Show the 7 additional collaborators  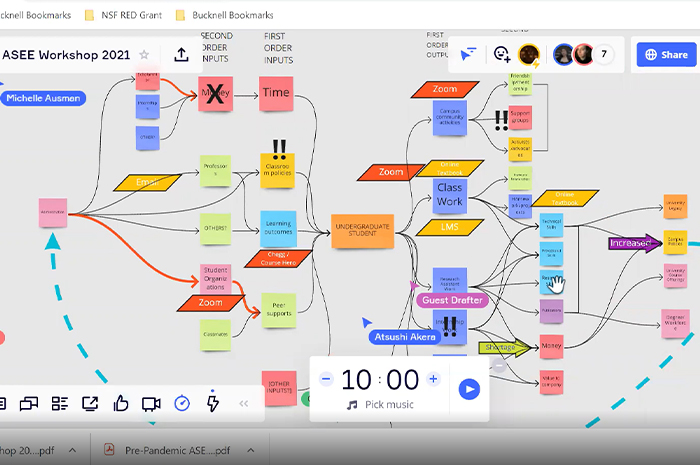point(604,54)
